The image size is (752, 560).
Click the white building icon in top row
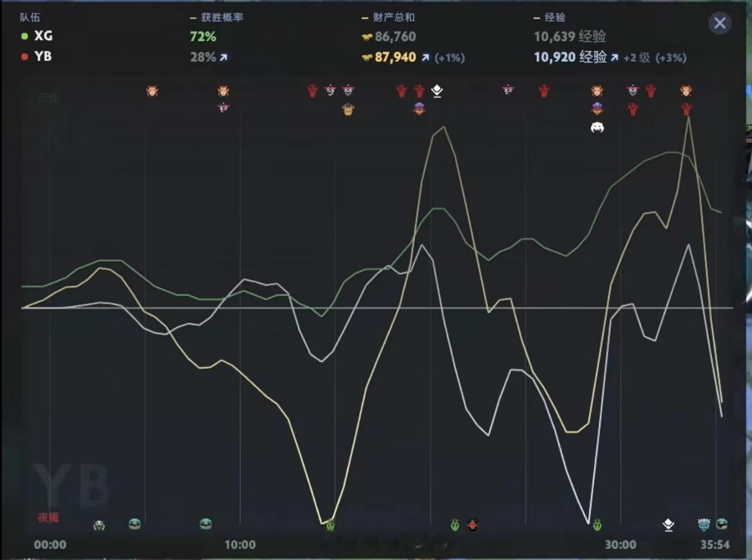click(437, 91)
